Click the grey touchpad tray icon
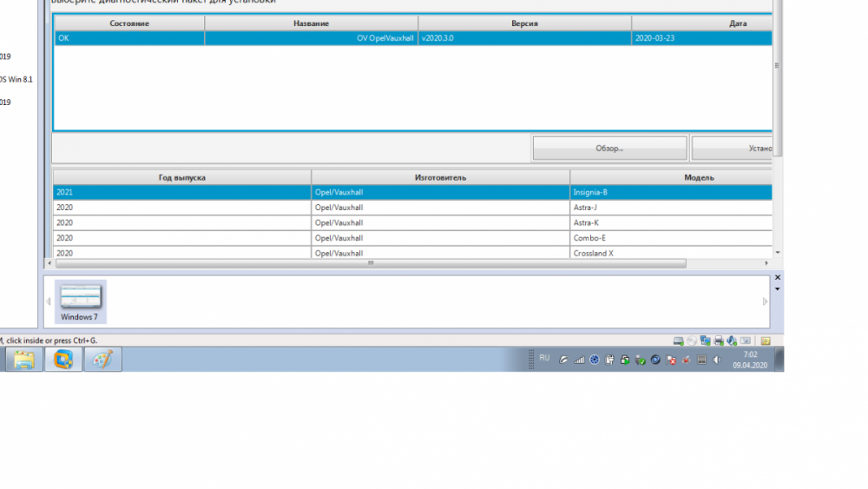The height and width of the screenshot is (489, 868). [x=701, y=360]
